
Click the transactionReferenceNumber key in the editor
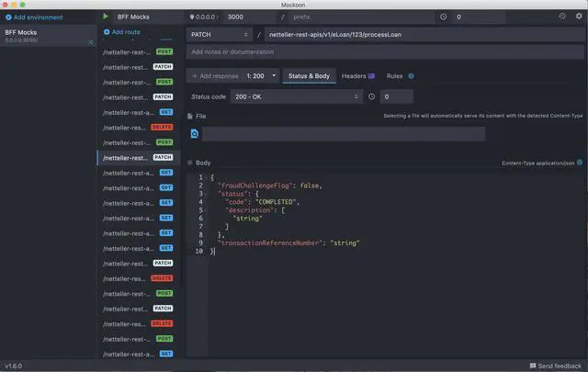pyautogui.click(x=270, y=243)
